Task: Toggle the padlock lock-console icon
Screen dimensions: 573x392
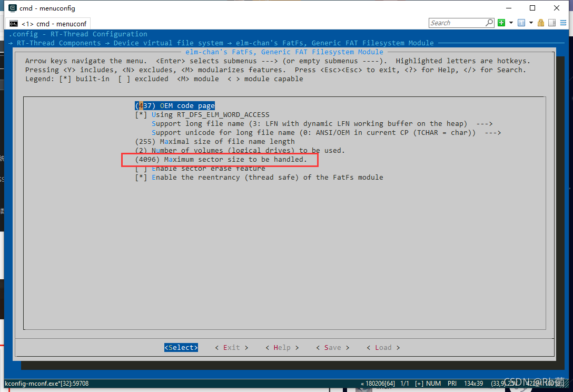Action: 541,23
